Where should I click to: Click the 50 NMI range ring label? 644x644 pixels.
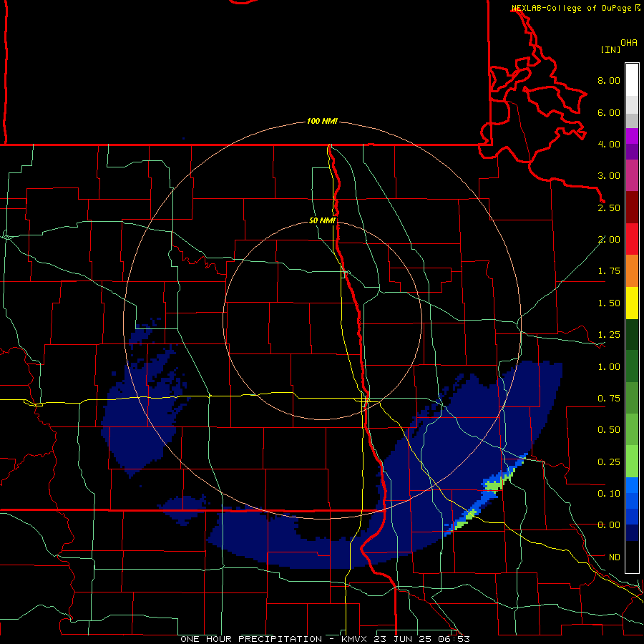point(322,220)
